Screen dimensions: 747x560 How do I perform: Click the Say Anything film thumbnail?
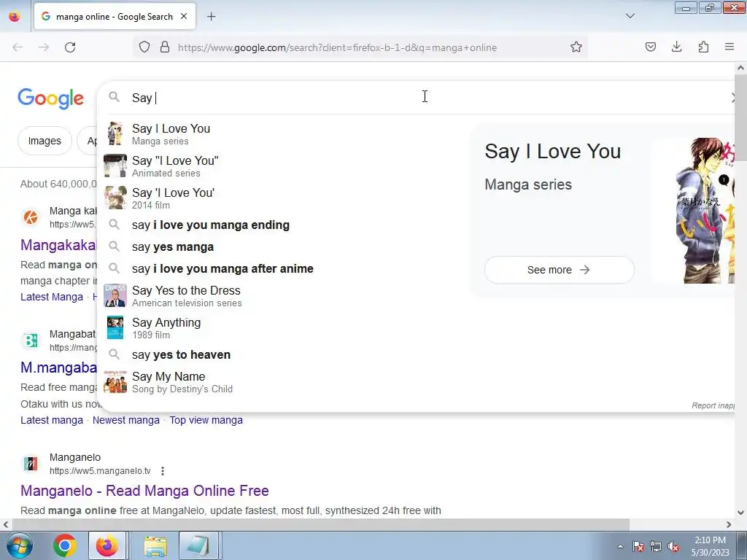(x=115, y=327)
